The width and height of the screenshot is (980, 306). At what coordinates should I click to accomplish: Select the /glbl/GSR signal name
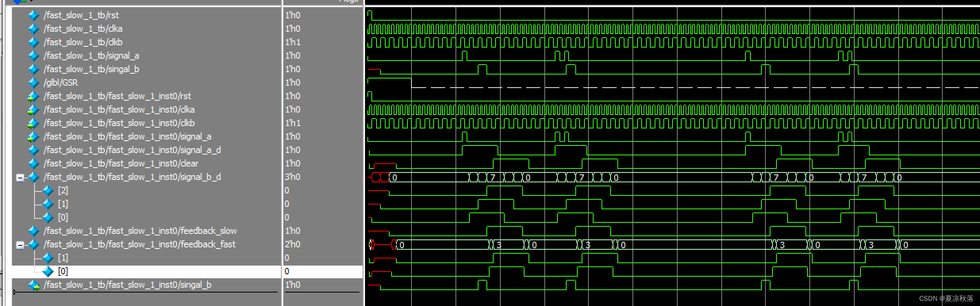point(61,82)
